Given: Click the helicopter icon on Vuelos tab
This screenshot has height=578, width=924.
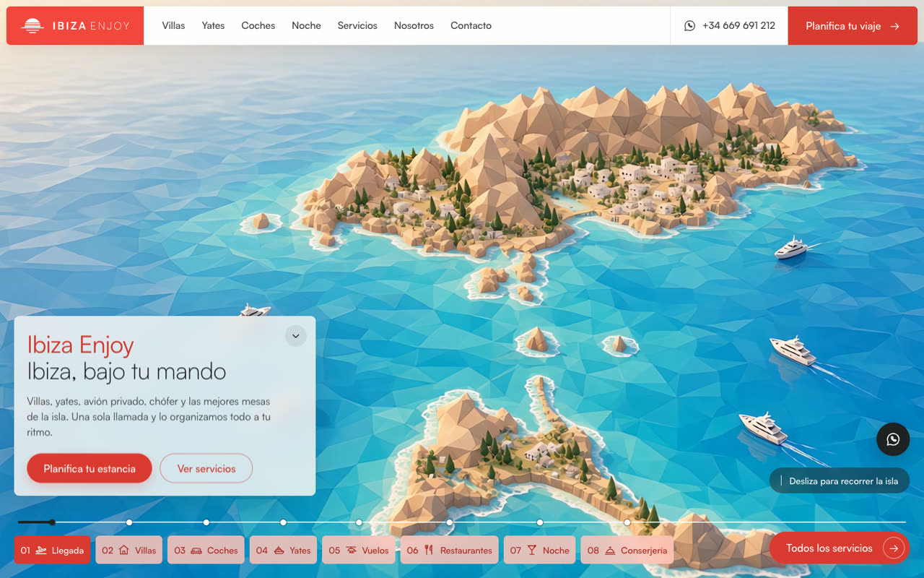Looking at the screenshot, I should pos(352,551).
